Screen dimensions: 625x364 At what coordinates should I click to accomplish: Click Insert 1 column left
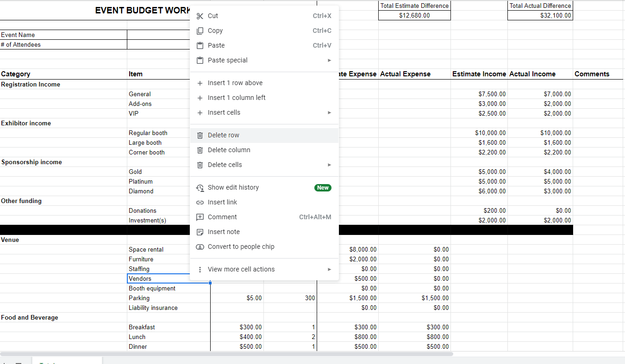click(237, 98)
